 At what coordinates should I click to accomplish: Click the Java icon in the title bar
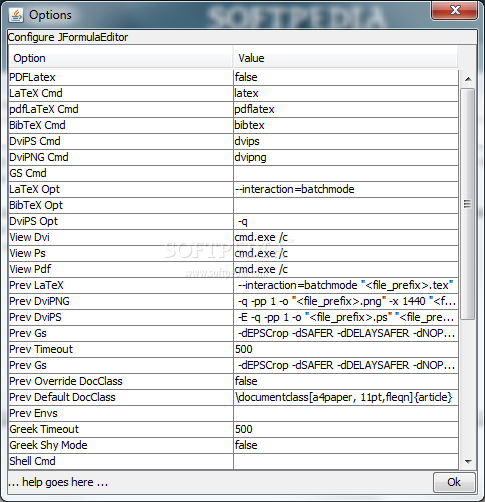[x=16, y=15]
